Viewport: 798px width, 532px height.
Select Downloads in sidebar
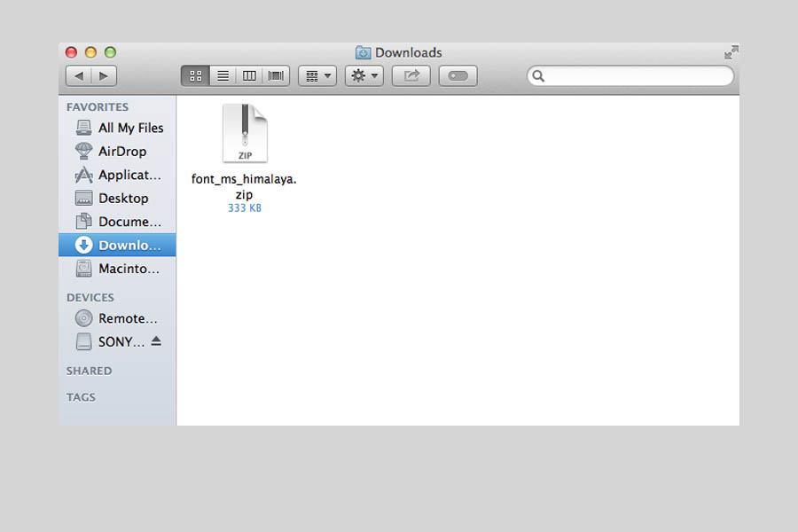[118, 245]
